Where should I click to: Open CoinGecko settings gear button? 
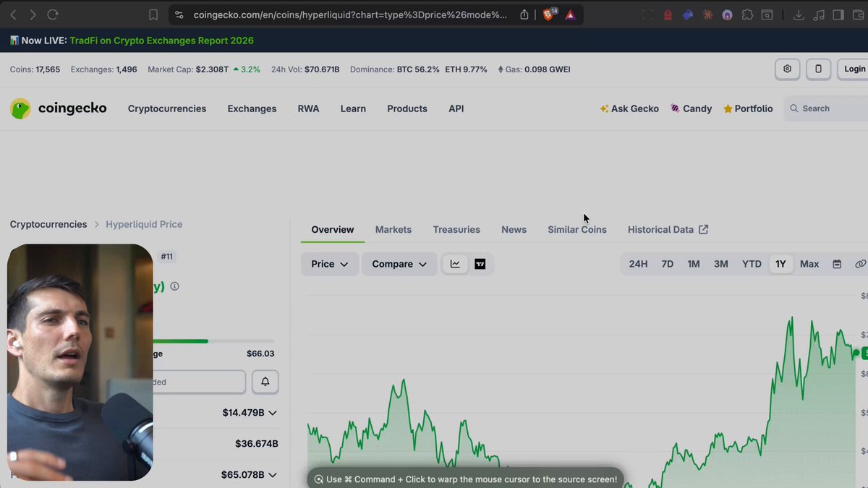[788, 69]
